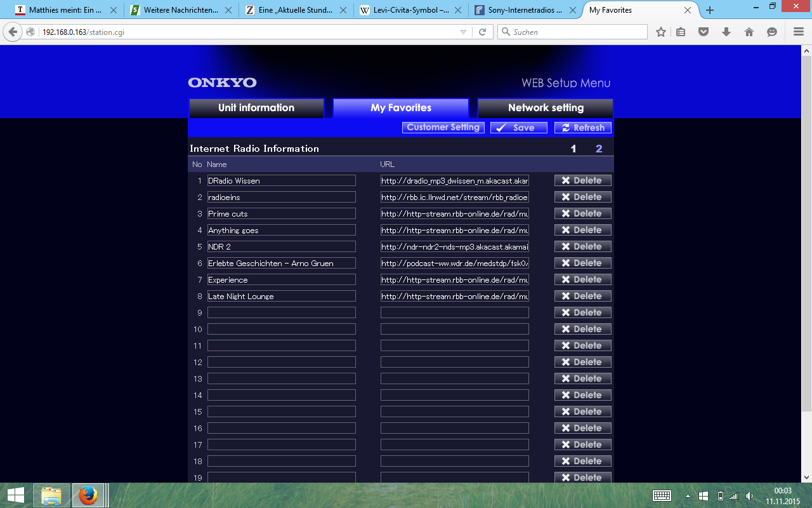The height and width of the screenshot is (508, 812).
Task: Open the volume icon in system tray
Action: pos(749,495)
